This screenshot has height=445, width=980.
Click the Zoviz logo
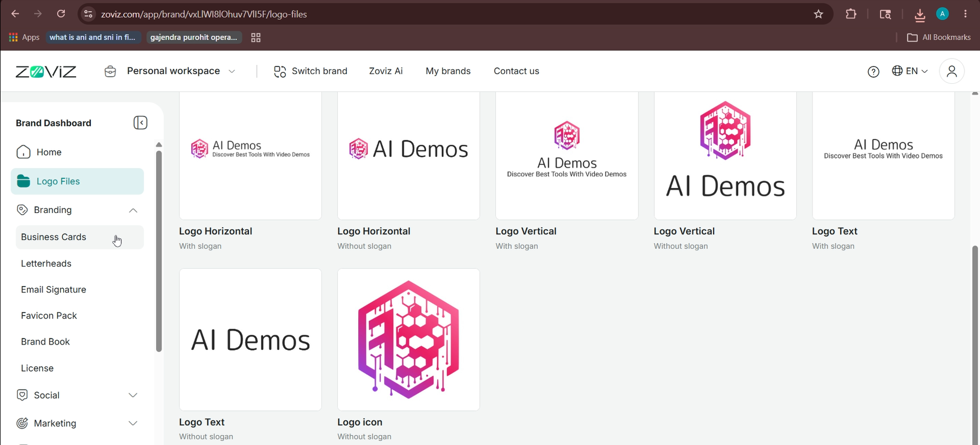pyautogui.click(x=46, y=71)
